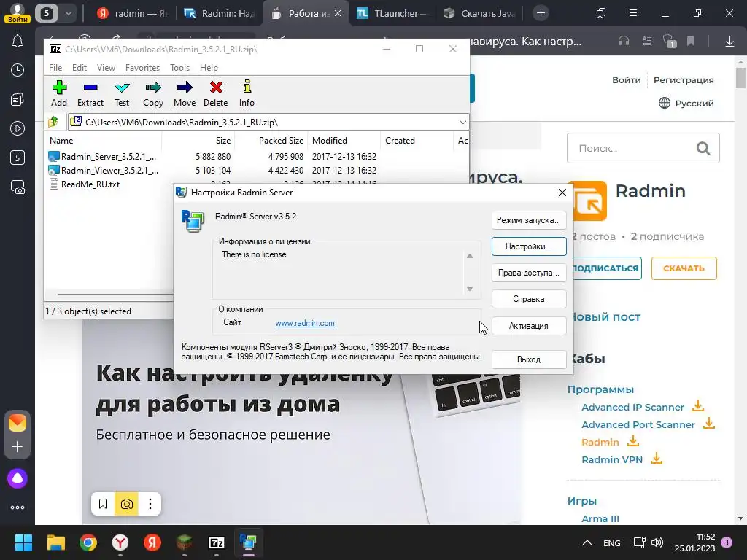Download Advanced Port Scanner via arrow icon
747x560 pixels.
[x=709, y=423]
